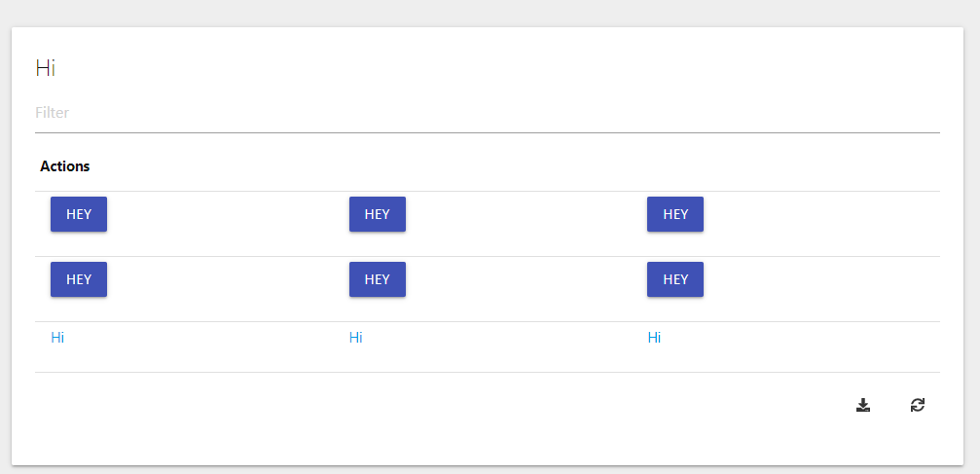Image resolution: width=980 pixels, height=474 pixels.
Task: Select the HEY button in second row, left column
Action: click(79, 279)
